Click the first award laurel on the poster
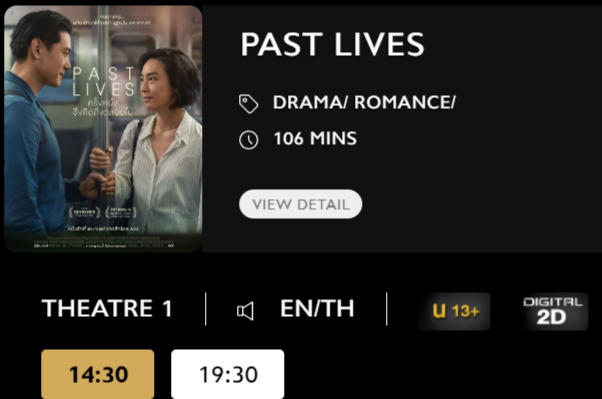This screenshot has height=399, width=602. [x=84, y=212]
